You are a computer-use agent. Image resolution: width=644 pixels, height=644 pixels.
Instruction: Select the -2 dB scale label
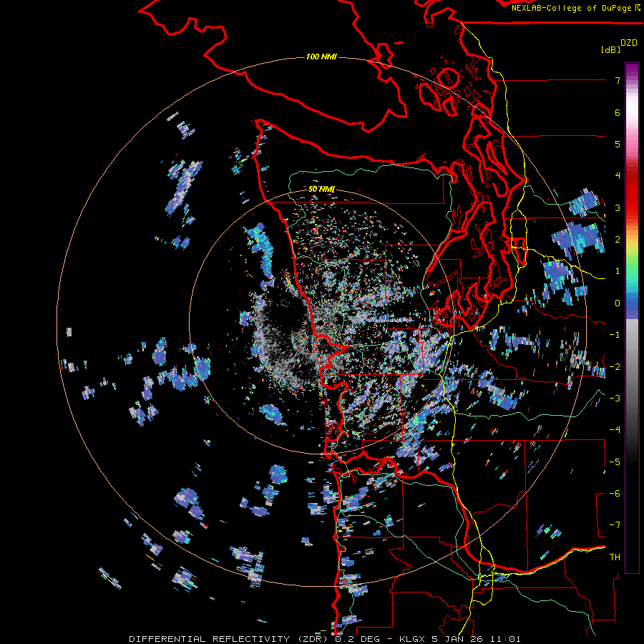coord(615,367)
